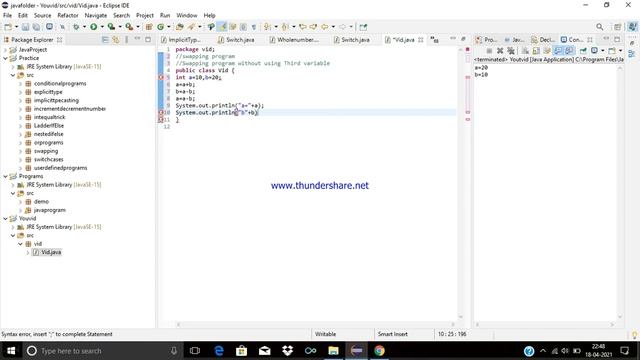Click the error marker on line 5
This screenshot has height=360, width=640.
[161, 77]
